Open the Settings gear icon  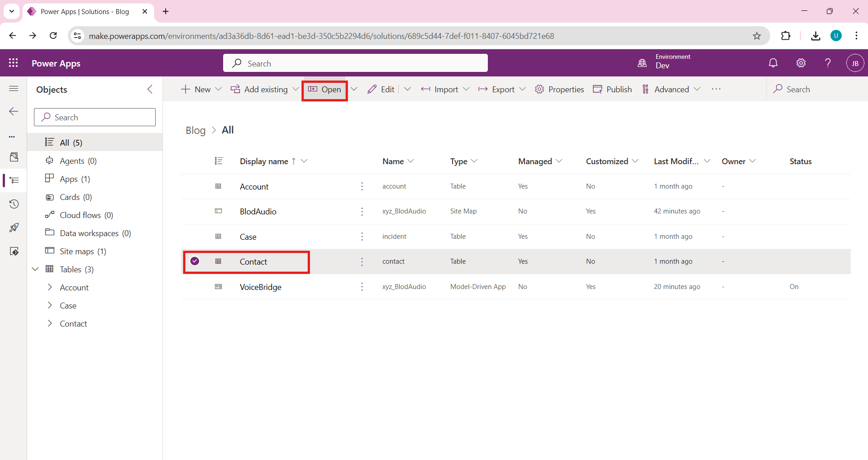point(801,63)
